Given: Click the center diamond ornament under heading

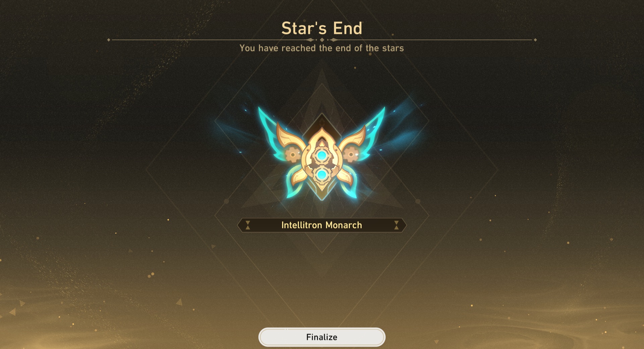Looking at the screenshot, I should 322,40.
